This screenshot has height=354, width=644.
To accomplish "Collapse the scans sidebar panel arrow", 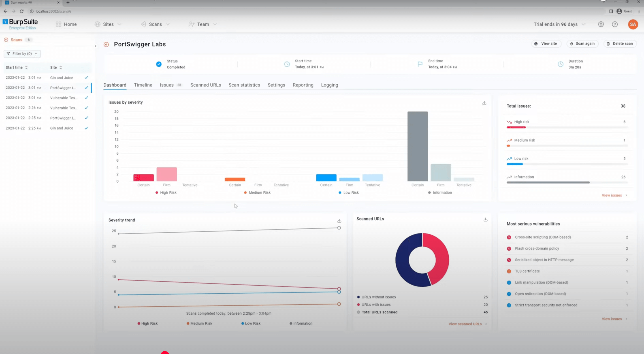I will tap(96, 46).
